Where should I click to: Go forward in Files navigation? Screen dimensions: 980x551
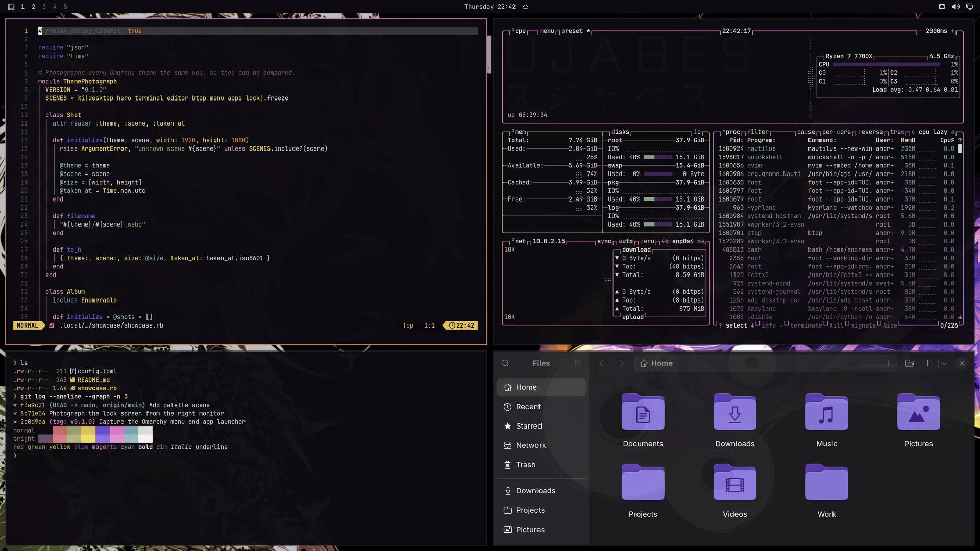coord(621,363)
